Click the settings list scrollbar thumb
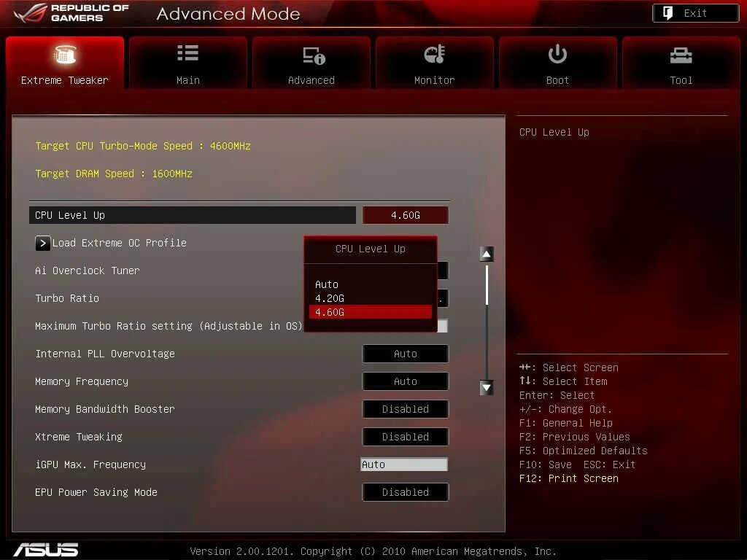 (x=487, y=285)
